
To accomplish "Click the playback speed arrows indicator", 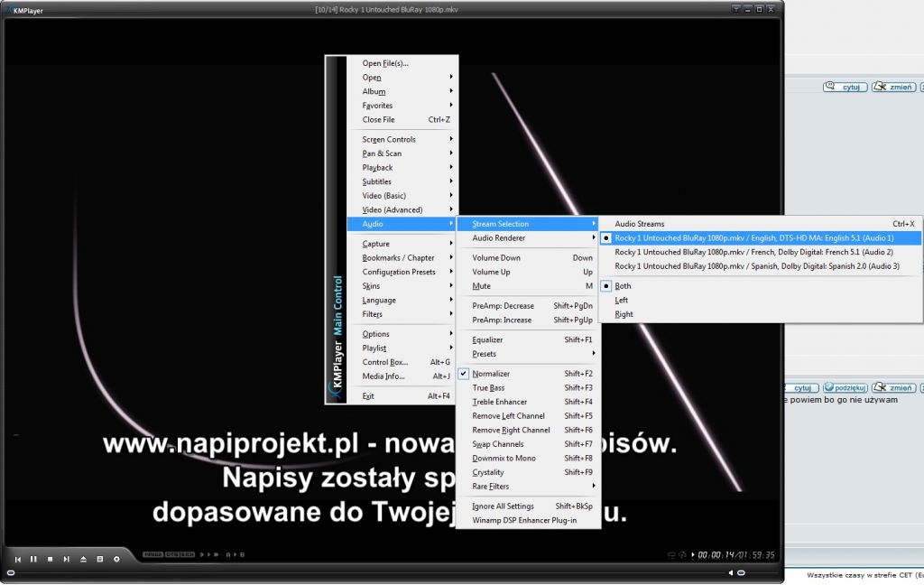I will [x=209, y=554].
